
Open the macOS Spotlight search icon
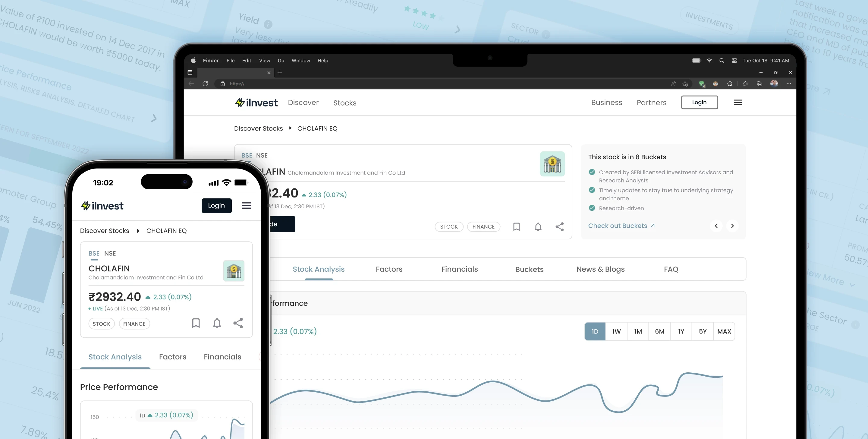[x=722, y=61]
